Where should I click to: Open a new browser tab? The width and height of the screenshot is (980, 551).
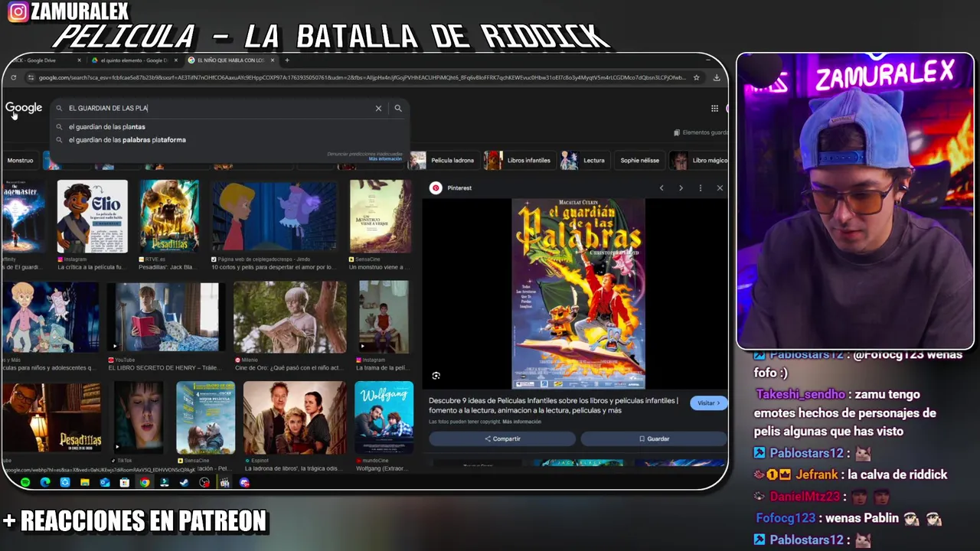[287, 60]
